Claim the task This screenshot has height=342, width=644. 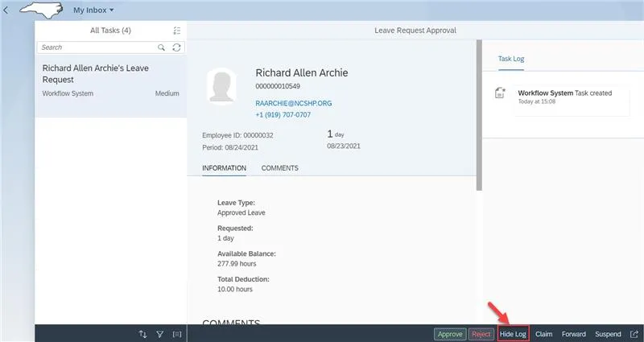[544, 334]
